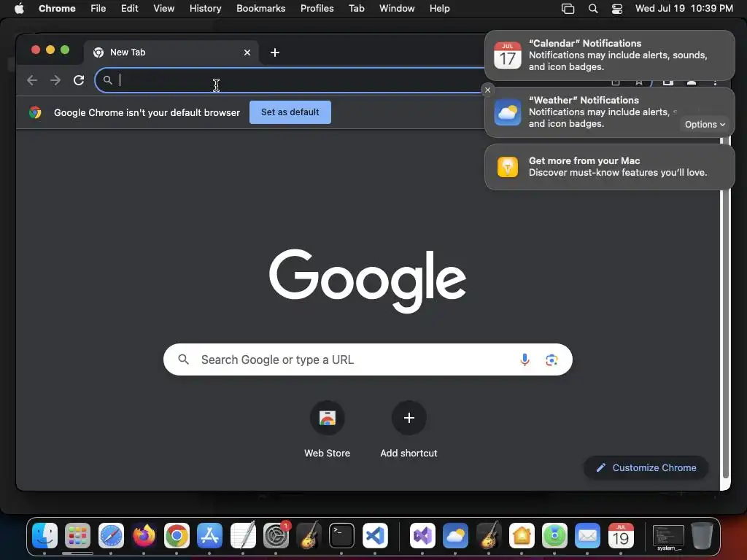Open TextEdit from the dock
Image resolution: width=747 pixels, height=560 pixels.
coord(243,536)
